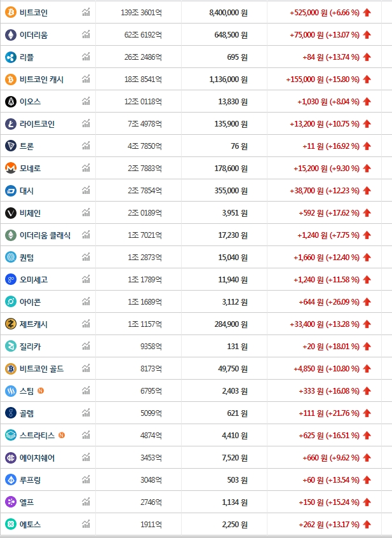Viewport: 392px width, 538px height.
Task: Click the 질리카 market cap 9358억
Action: tap(151, 347)
